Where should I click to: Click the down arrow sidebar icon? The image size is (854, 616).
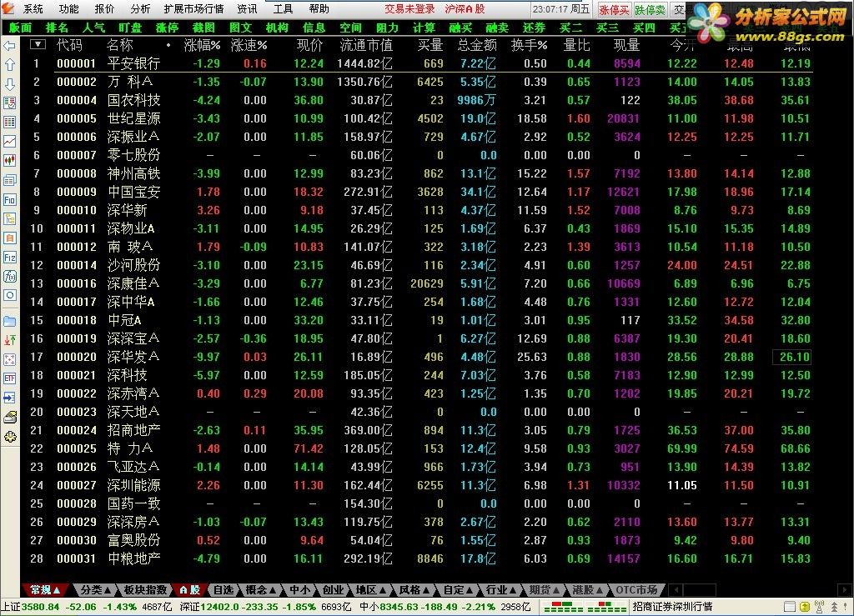(x=9, y=84)
